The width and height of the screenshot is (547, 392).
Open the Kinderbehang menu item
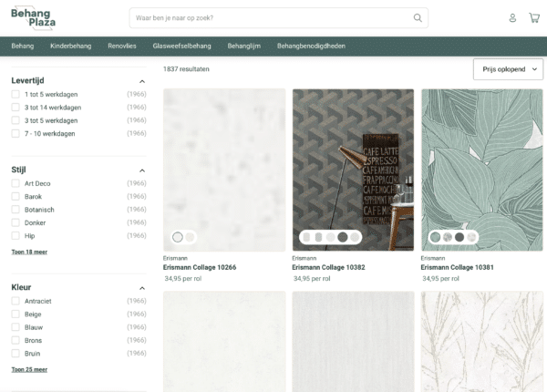tap(71, 46)
